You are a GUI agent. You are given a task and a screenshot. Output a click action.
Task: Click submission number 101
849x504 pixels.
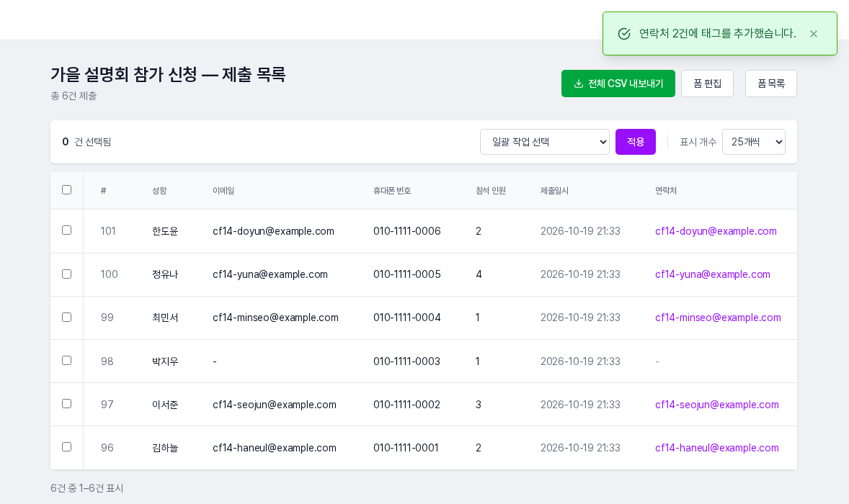[x=108, y=231]
